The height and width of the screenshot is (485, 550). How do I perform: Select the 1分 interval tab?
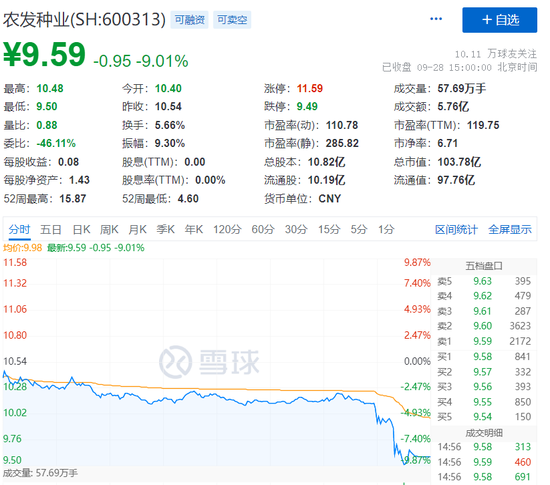[x=386, y=230]
